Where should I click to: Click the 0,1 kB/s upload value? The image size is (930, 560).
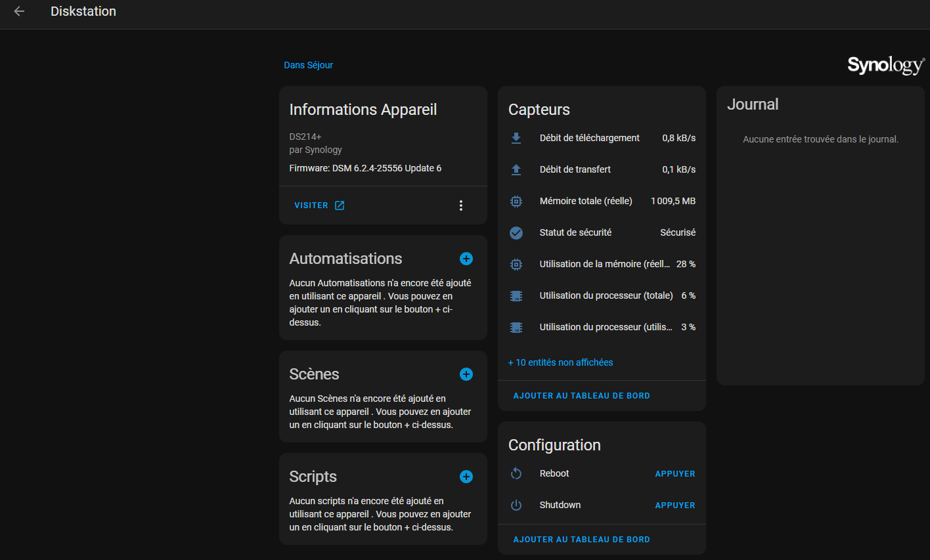pyautogui.click(x=679, y=169)
